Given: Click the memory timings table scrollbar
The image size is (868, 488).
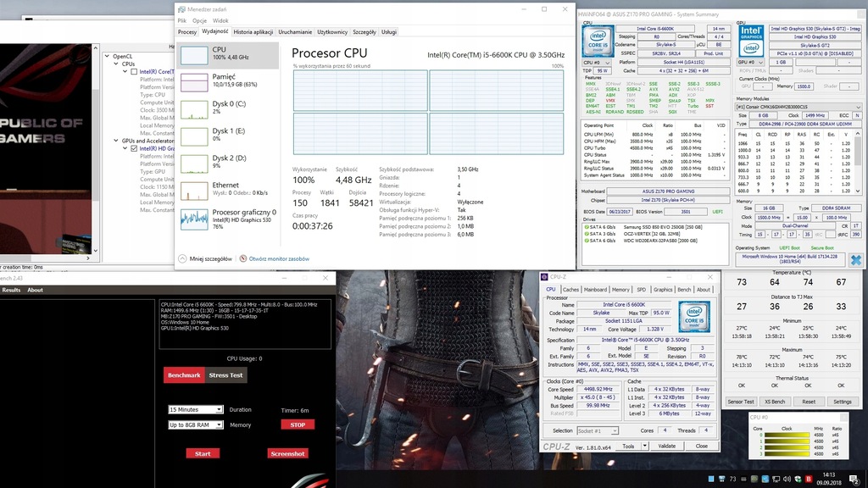Looking at the screenshot, I should click(858, 162).
